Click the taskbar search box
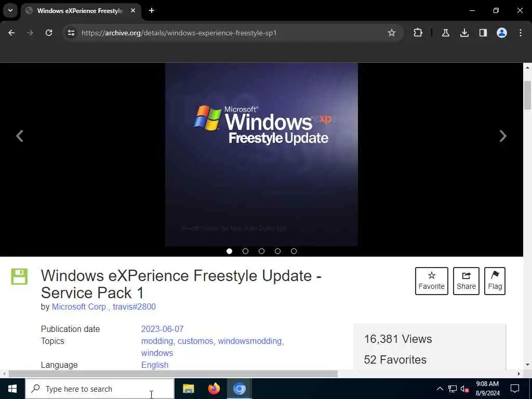The image size is (532, 399). (100, 389)
